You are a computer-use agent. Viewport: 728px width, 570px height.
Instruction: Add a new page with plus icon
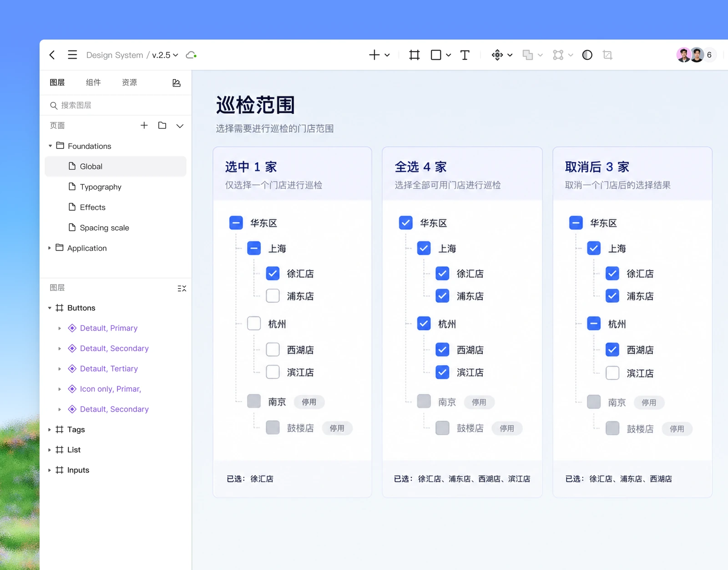click(144, 125)
